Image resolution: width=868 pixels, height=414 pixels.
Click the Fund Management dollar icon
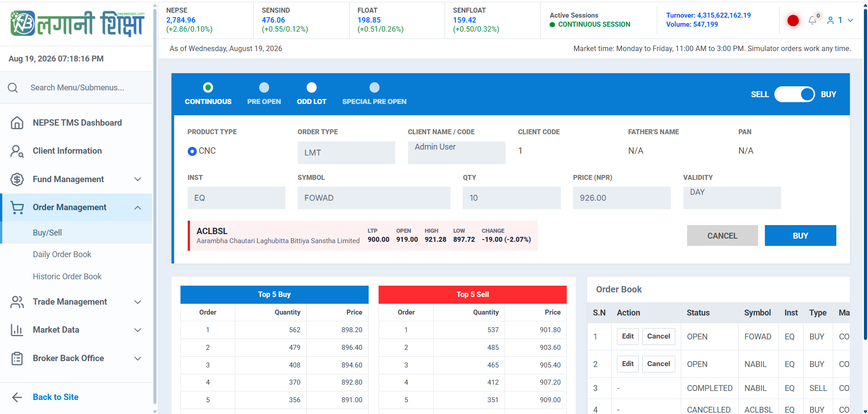(17, 179)
